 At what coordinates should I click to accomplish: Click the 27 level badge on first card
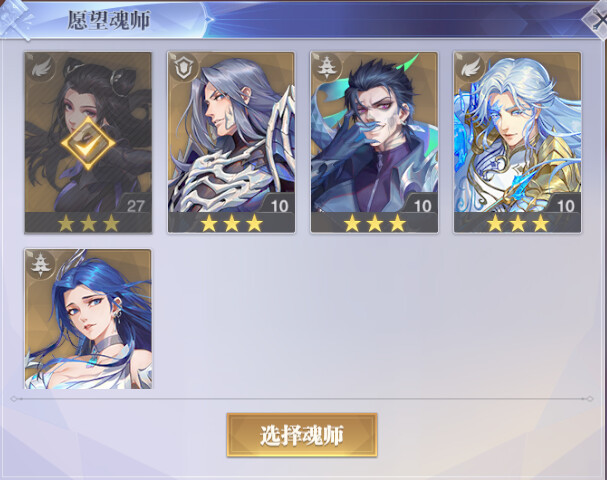pyautogui.click(x=135, y=206)
